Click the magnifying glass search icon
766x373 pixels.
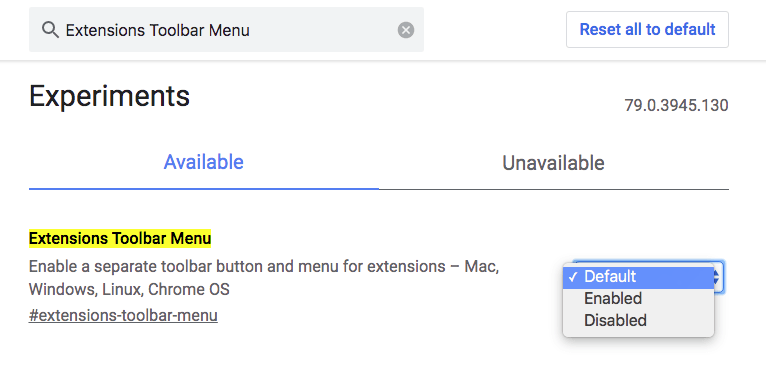50,30
